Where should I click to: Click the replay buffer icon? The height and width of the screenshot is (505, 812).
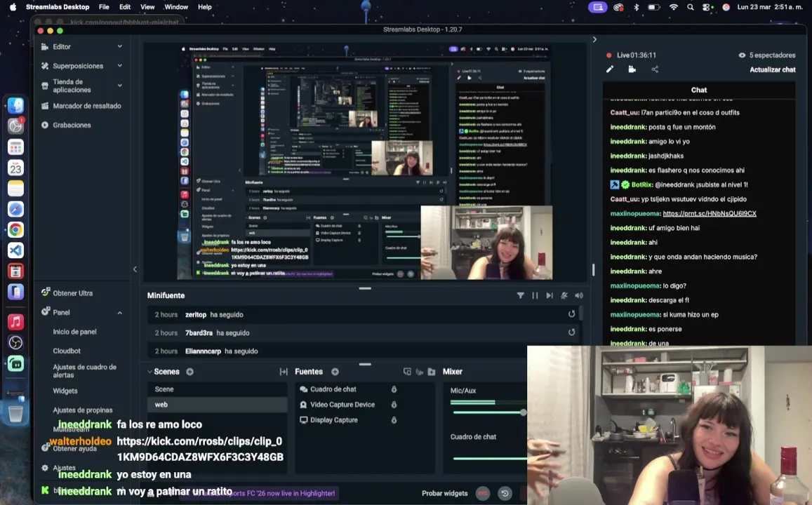505,493
